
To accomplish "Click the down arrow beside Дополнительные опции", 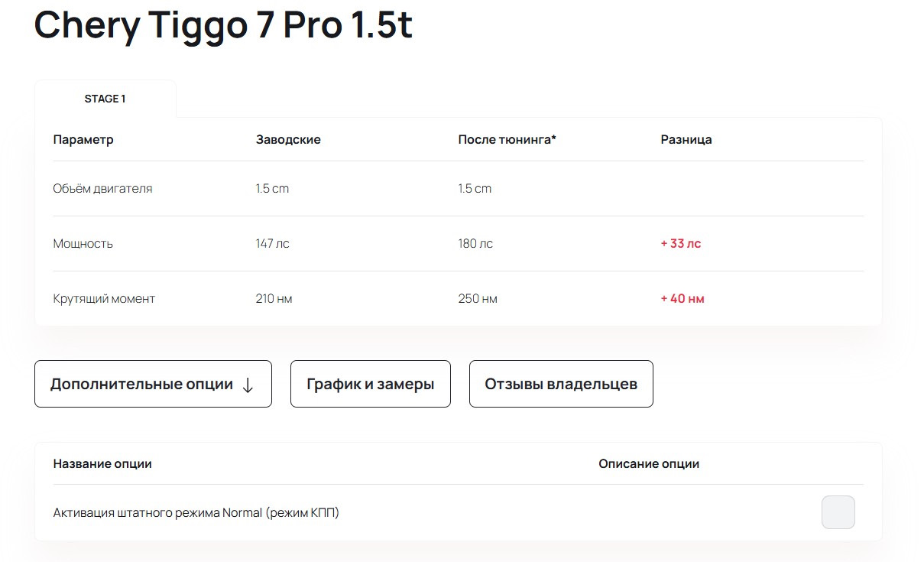I will click(x=248, y=385).
